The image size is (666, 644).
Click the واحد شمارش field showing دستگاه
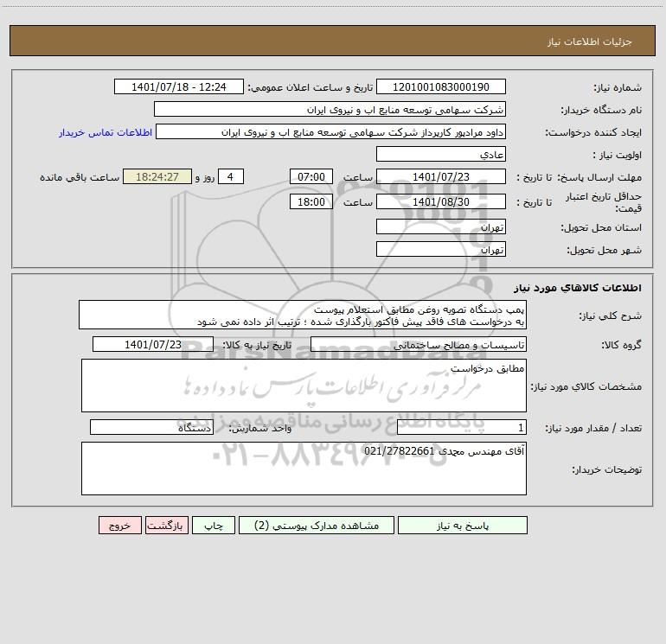[x=151, y=427]
